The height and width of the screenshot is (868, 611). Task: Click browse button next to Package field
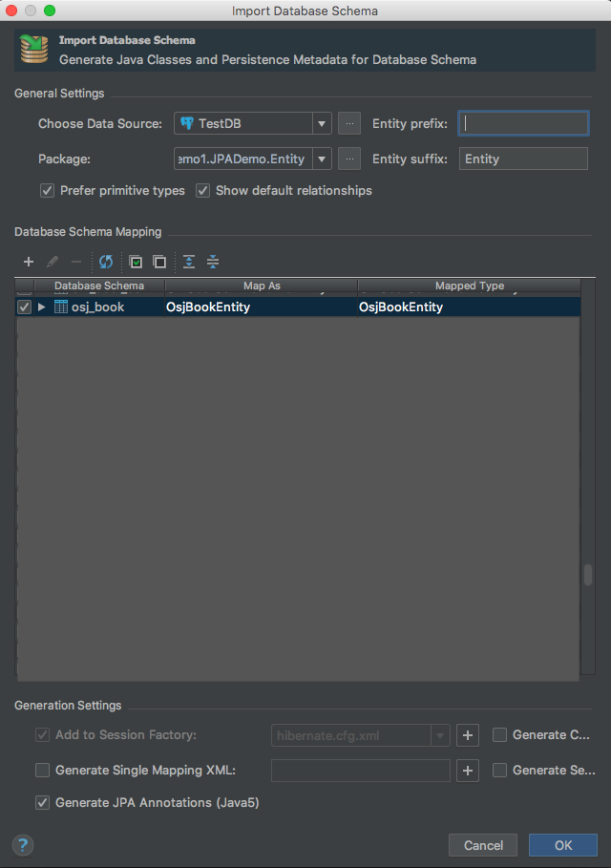[x=349, y=159]
